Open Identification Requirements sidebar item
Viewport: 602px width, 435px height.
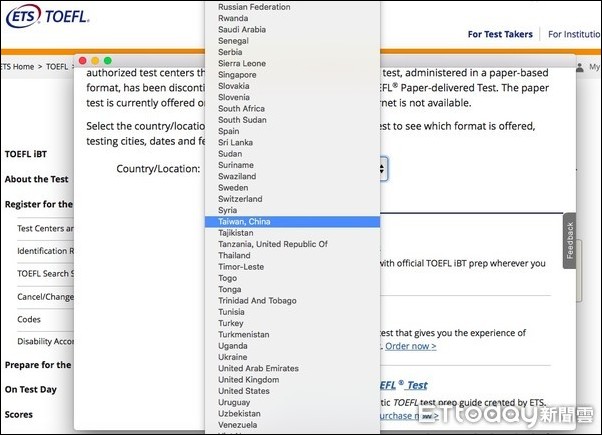click(45, 251)
